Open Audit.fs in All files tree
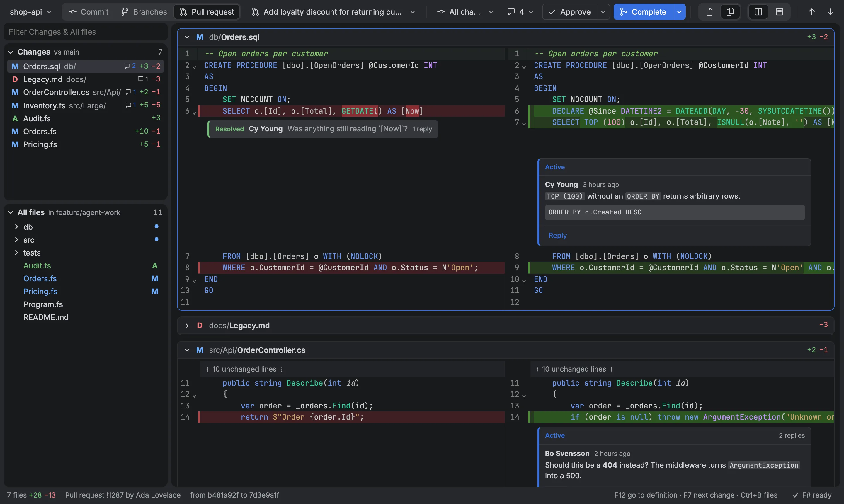The height and width of the screenshot is (504, 844). (86, 265)
